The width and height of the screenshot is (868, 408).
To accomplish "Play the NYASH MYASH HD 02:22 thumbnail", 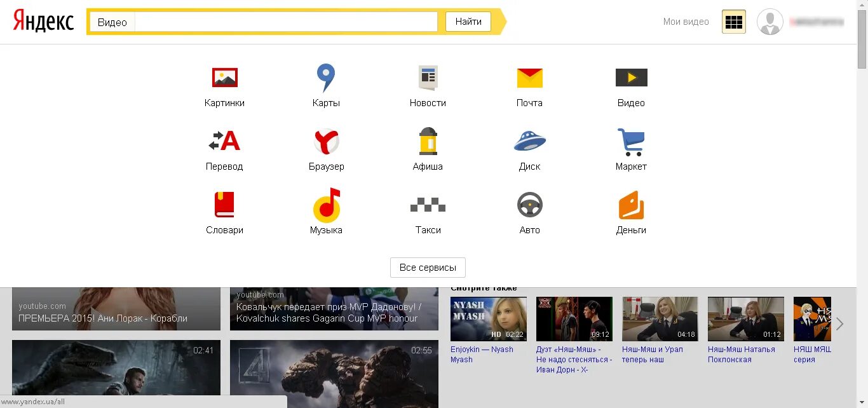I will tap(489, 319).
